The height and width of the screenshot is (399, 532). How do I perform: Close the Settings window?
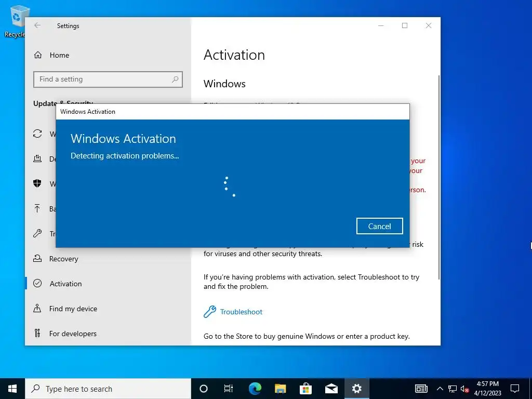point(429,25)
